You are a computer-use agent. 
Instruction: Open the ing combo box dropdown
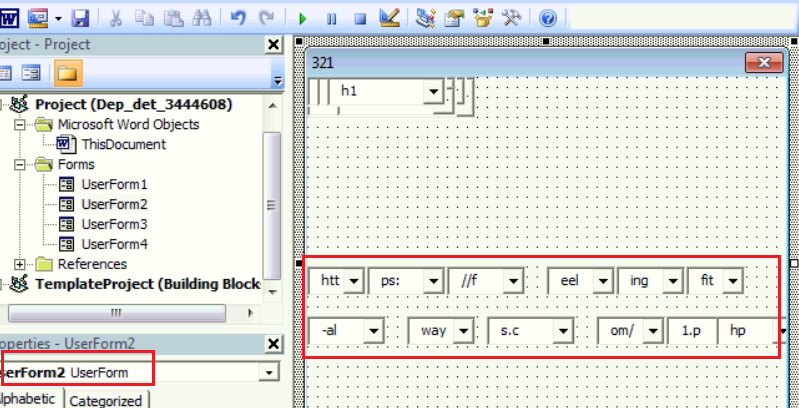click(673, 281)
